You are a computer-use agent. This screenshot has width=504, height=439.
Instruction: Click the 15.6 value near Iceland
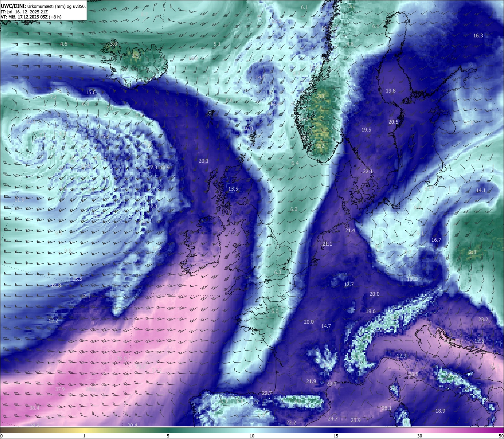(x=91, y=92)
